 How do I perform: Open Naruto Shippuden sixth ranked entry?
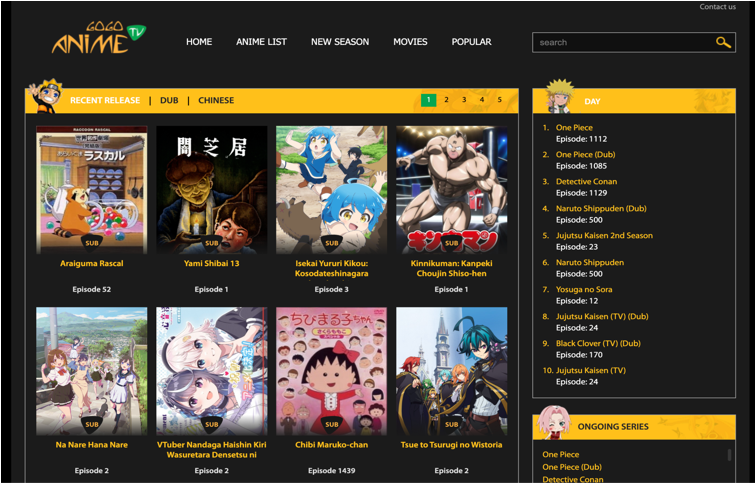click(x=590, y=262)
